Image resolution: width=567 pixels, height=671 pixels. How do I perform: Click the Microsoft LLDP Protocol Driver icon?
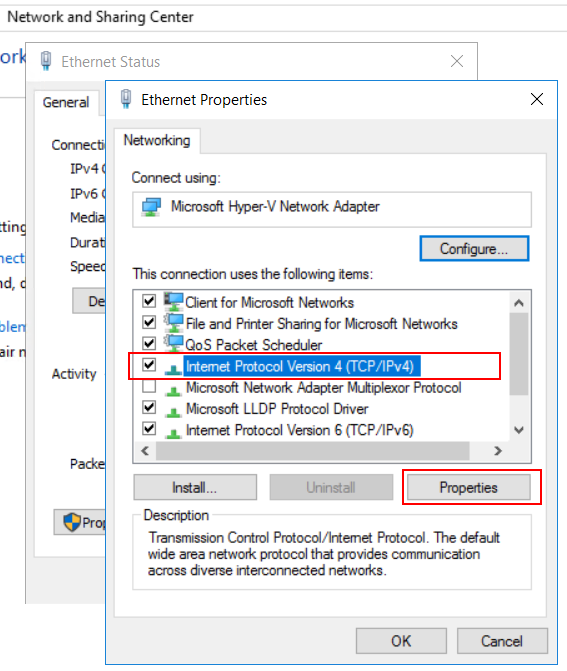[173, 412]
